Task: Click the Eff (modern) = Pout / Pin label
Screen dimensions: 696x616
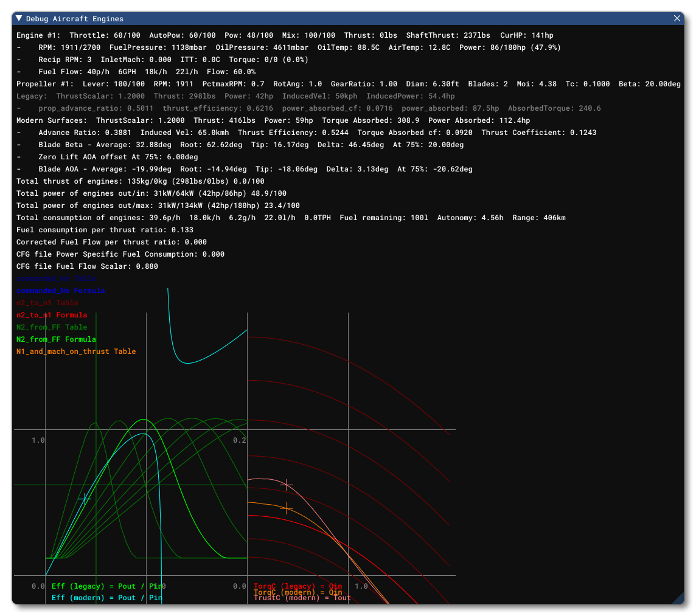Action: (106, 598)
